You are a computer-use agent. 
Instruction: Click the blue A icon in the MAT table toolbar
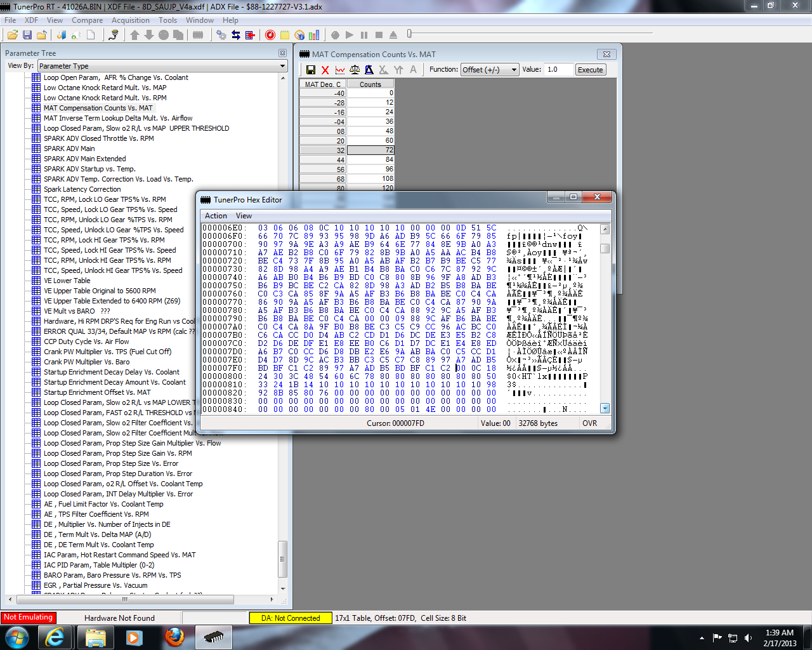click(x=369, y=70)
